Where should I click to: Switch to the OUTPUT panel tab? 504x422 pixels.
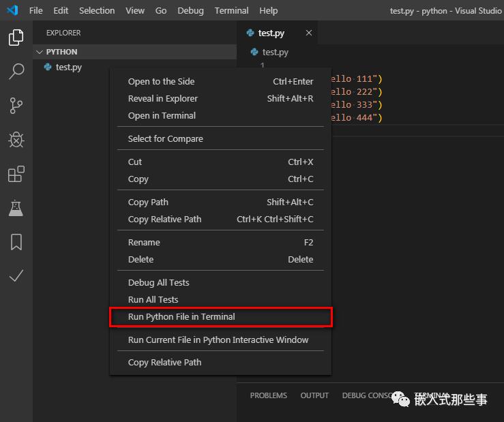tap(314, 395)
